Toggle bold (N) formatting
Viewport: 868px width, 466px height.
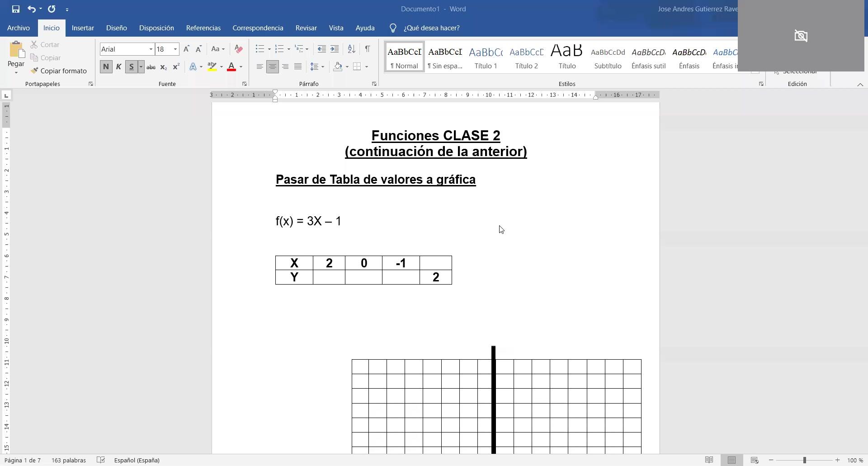tap(106, 67)
